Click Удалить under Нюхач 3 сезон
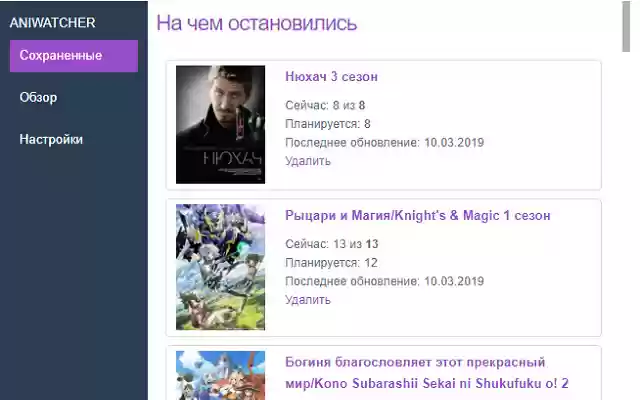 [x=308, y=161]
